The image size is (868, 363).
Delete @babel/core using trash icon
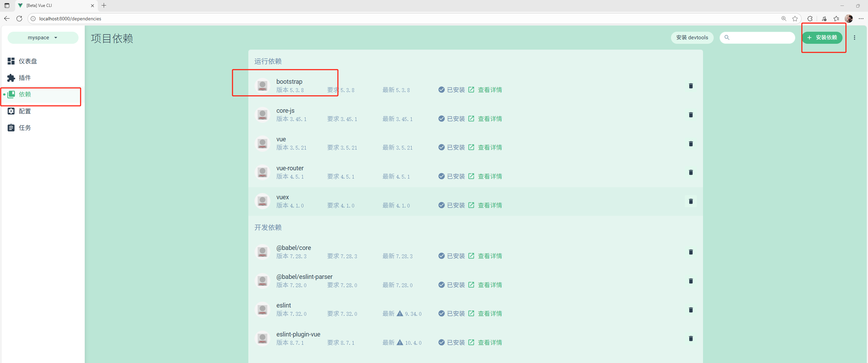691,252
